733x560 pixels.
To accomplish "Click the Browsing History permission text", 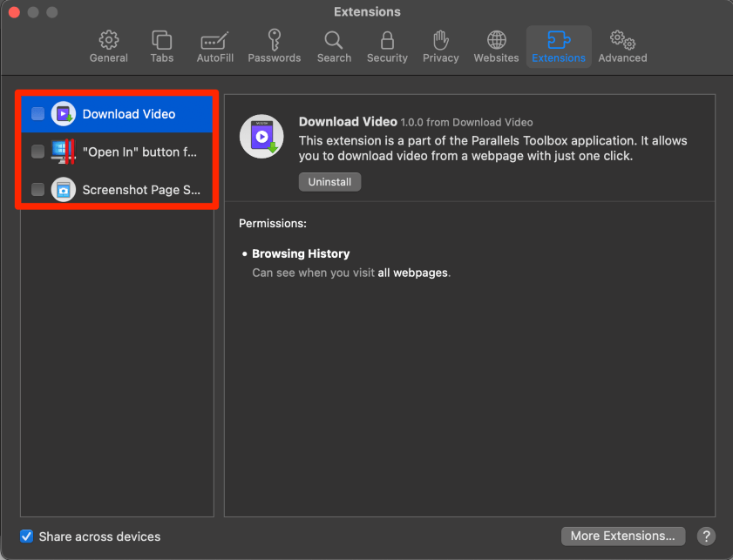I will (x=301, y=253).
